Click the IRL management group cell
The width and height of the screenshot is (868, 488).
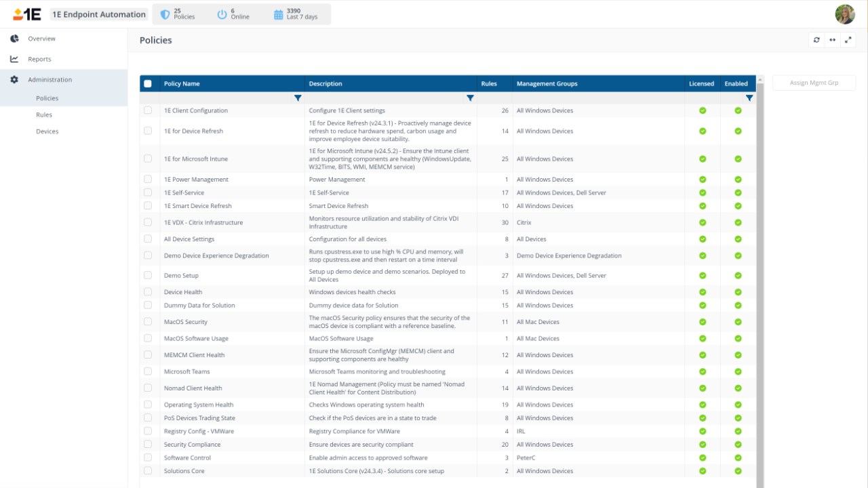[521, 431]
